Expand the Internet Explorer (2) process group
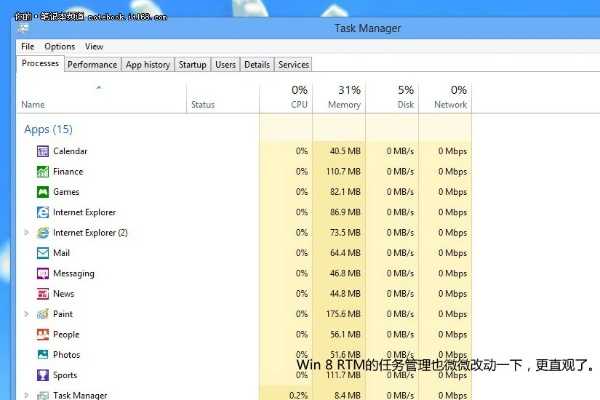 click(27, 233)
